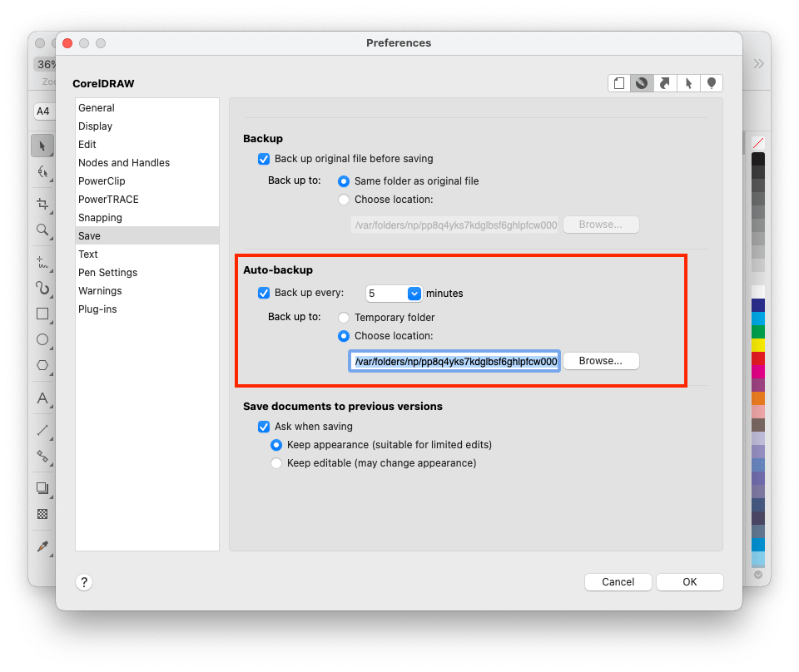Open the A4 page size dropdown
Image resolution: width=799 pixels, height=672 pixels.
[x=42, y=111]
